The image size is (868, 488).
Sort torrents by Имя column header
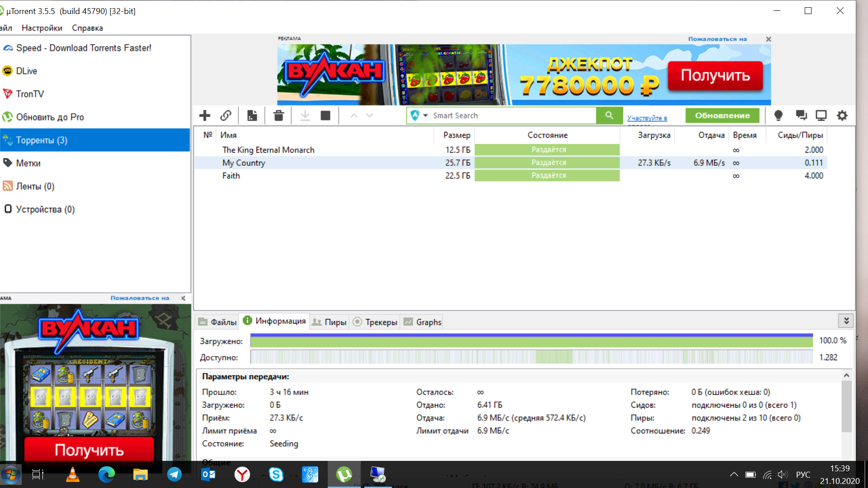325,135
